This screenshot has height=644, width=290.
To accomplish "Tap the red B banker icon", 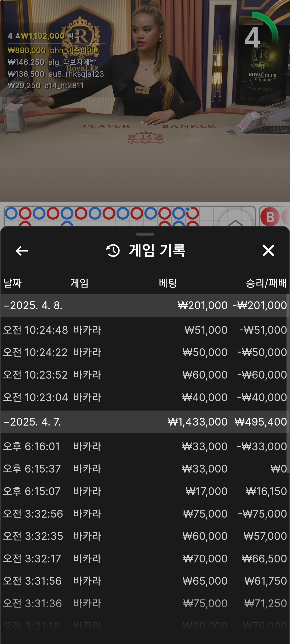I will (270, 217).
